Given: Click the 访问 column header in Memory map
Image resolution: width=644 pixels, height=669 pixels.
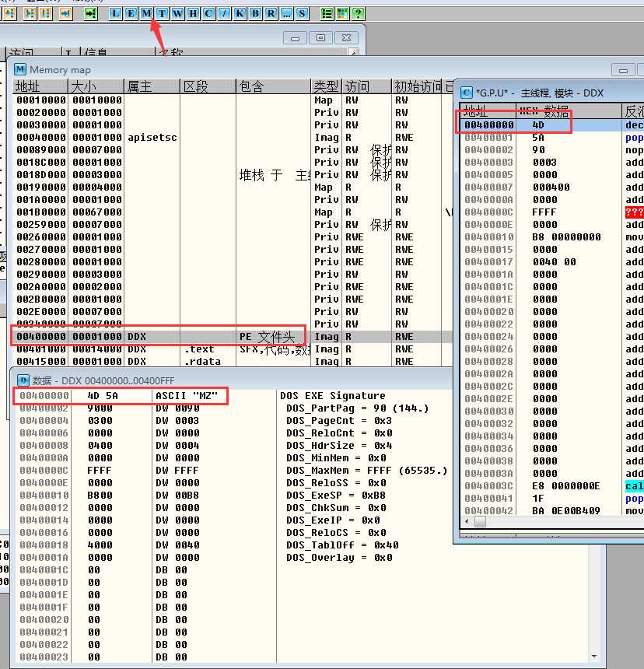Looking at the screenshot, I should (x=367, y=86).
